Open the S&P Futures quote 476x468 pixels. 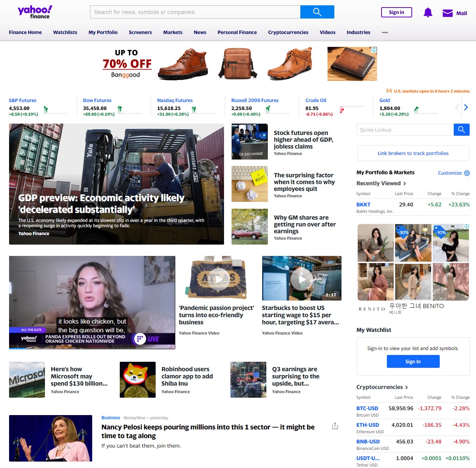[23, 101]
